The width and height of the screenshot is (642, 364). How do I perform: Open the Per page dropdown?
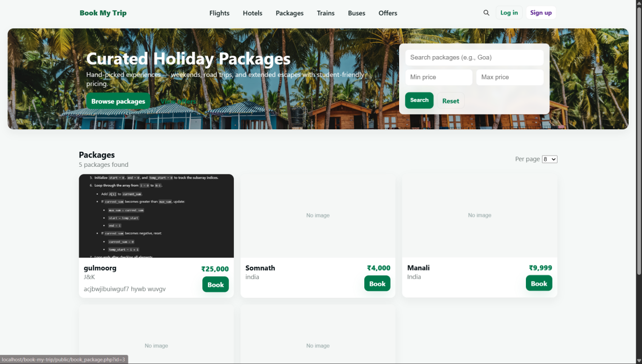point(549,159)
